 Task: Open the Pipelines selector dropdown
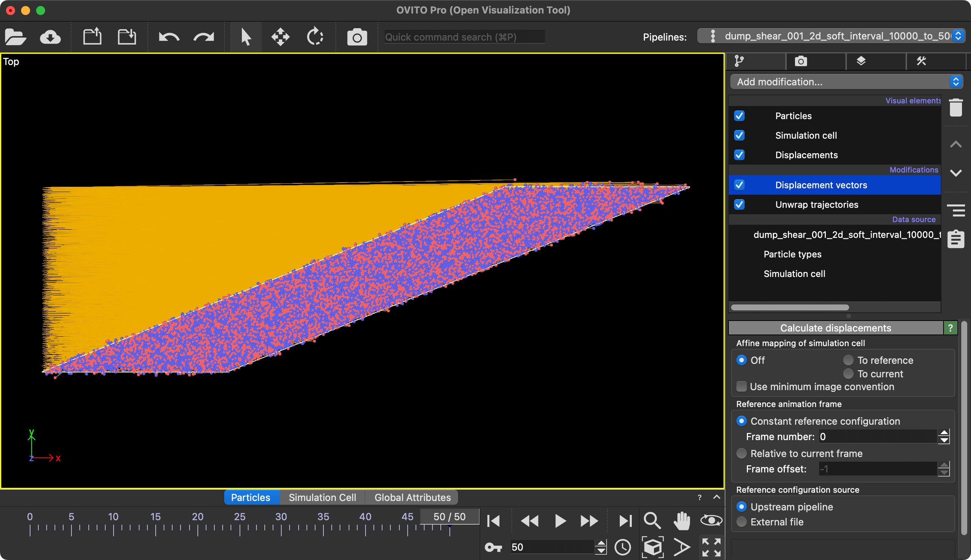(x=831, y=36)
